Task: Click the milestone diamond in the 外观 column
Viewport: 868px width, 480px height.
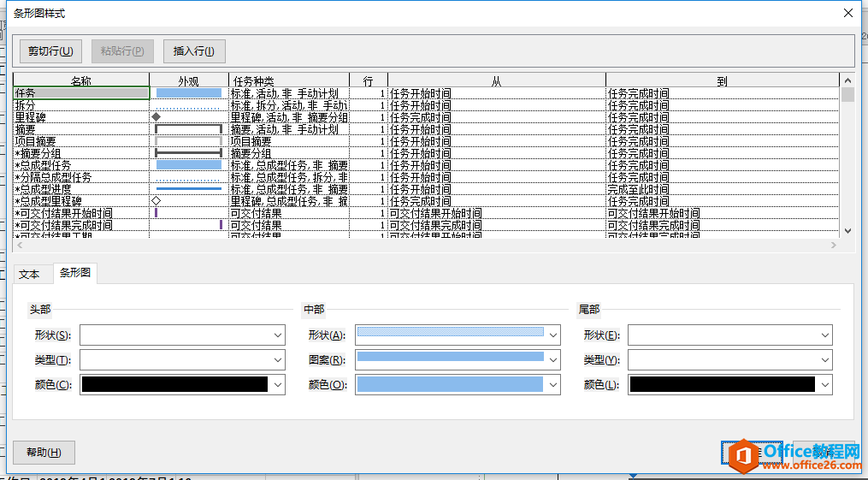Action: (x=156, y=116)
